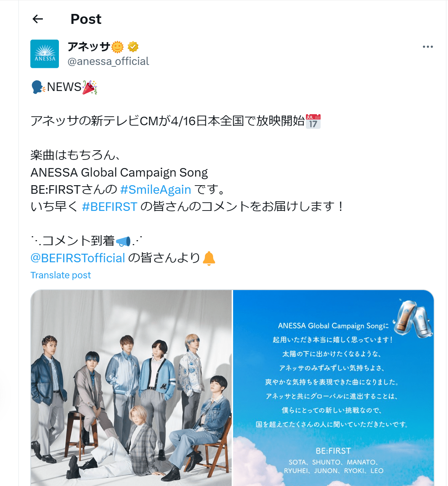The height and width of the screenshot is (486, 448).
Task: Open the three-dot more options menu
Action: (x=428, y=47)
